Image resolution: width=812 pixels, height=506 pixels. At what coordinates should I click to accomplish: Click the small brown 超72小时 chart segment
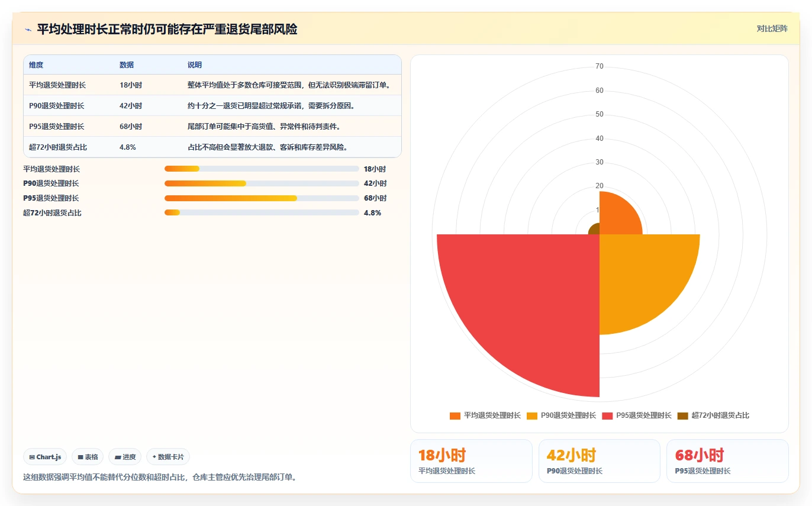(x=595, y=230)
